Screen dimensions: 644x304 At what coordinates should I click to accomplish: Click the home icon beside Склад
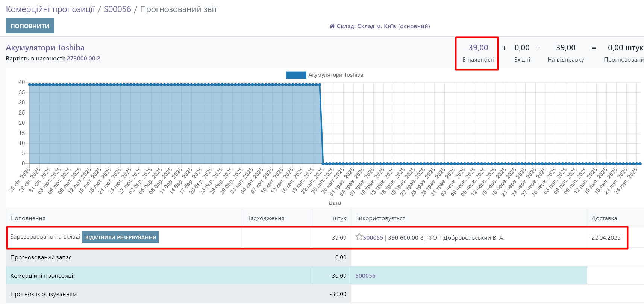coord(332,26)
